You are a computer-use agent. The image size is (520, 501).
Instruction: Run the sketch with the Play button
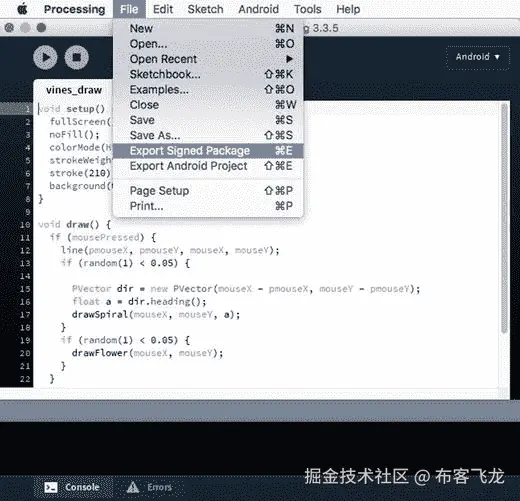coord(45,58)
